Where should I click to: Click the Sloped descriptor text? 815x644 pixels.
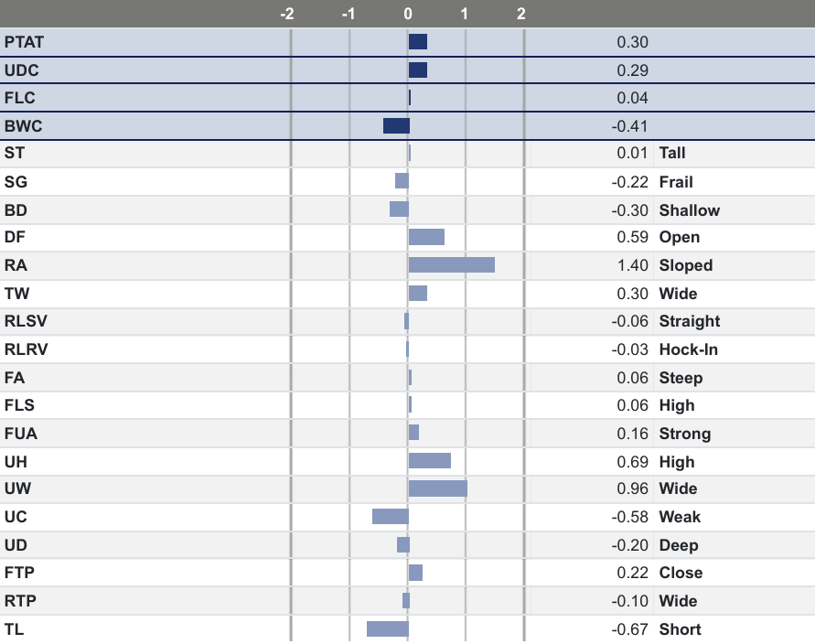[x=685, y=265]
